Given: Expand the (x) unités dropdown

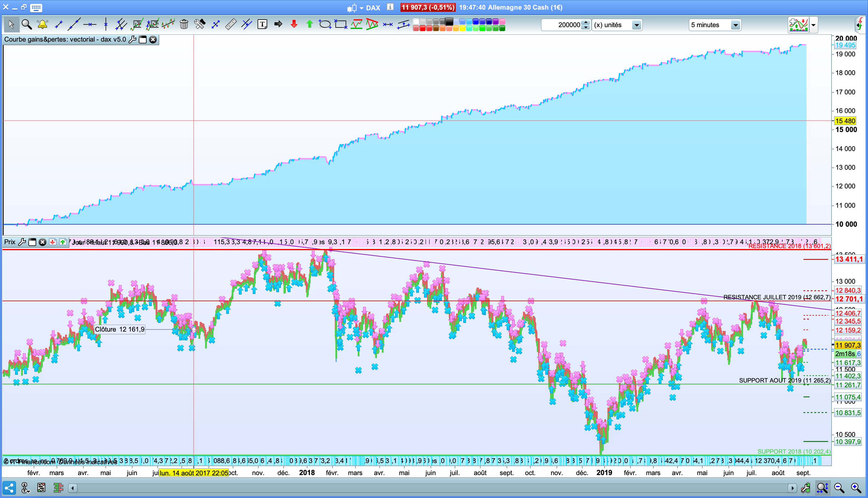Looking at the screenshot, I should coord(636,25).
